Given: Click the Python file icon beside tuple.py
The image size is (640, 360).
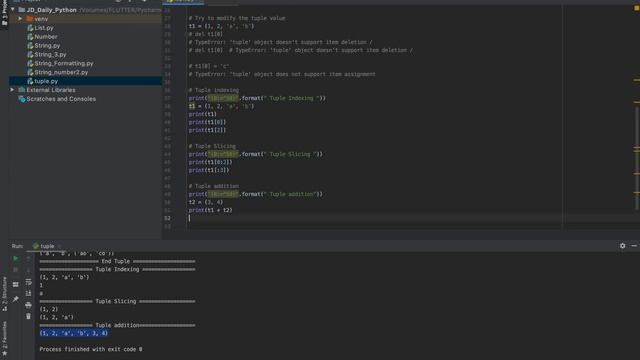Looking at the screenshot, I should [x=30, y=81].
